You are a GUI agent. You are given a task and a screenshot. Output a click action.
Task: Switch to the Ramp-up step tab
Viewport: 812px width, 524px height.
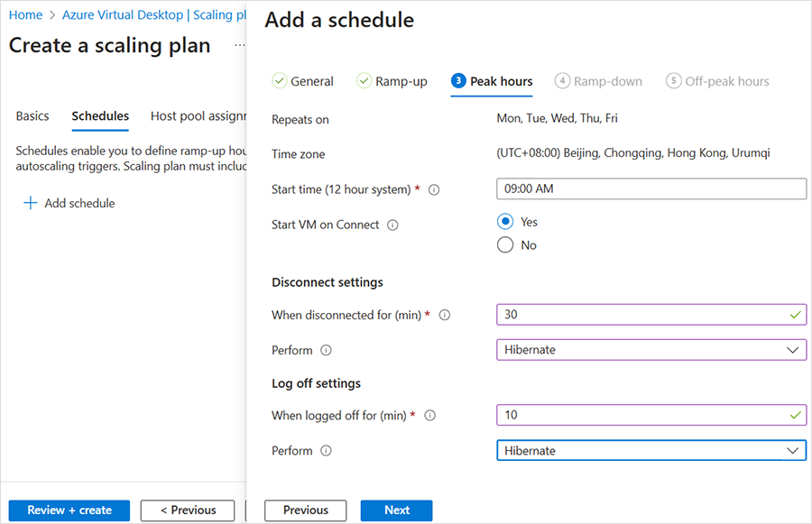[x=392, y=81]
